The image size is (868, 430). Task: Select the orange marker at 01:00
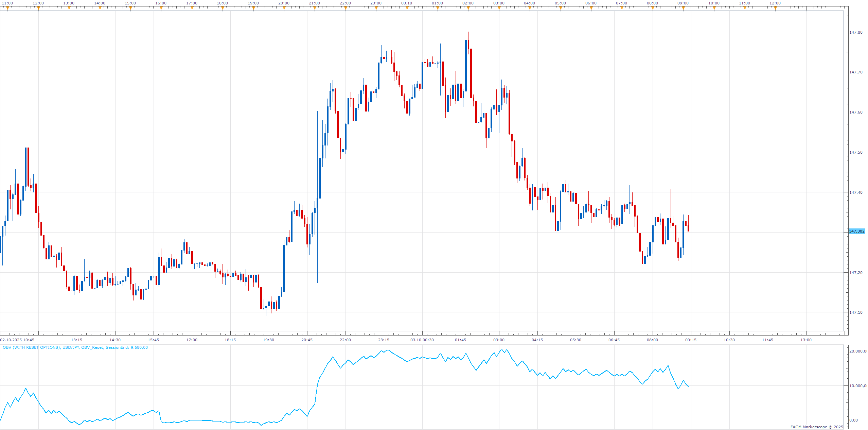tap(438, 8)
